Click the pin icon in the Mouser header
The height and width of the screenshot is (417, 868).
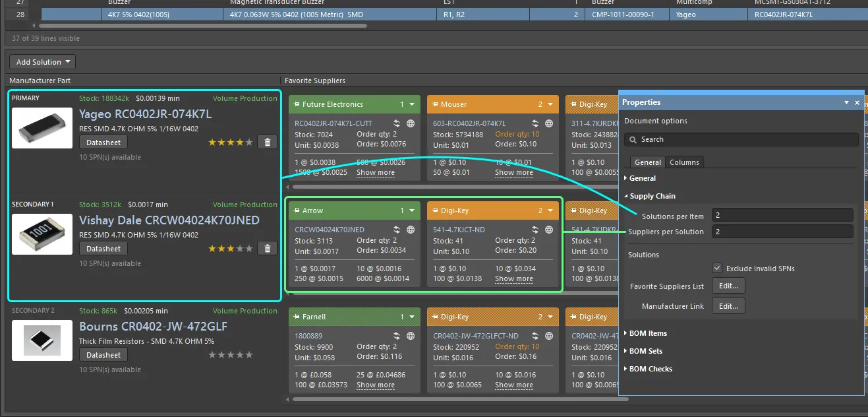pyautogui.click(x=435, y=104)
